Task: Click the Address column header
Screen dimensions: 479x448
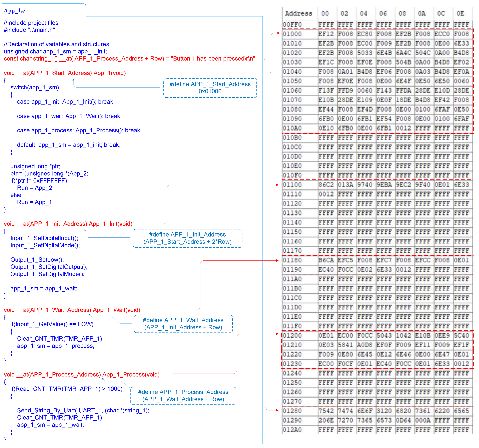Action: 298,14
